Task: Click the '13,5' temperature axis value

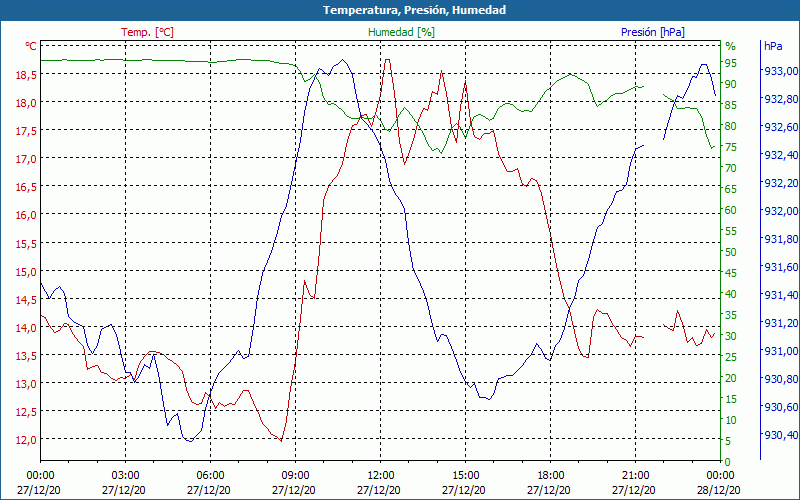Action: click(26, 356)
